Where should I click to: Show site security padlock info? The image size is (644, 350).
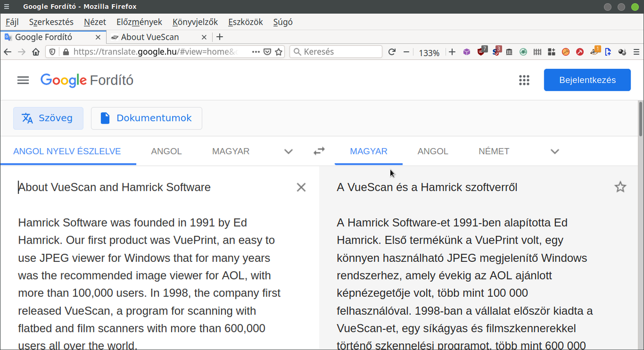(65, 52)
